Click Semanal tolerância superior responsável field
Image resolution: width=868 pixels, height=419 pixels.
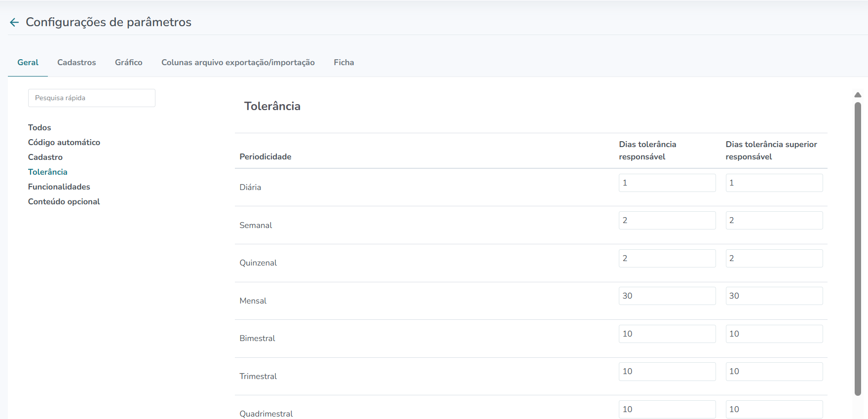[774, 220]
